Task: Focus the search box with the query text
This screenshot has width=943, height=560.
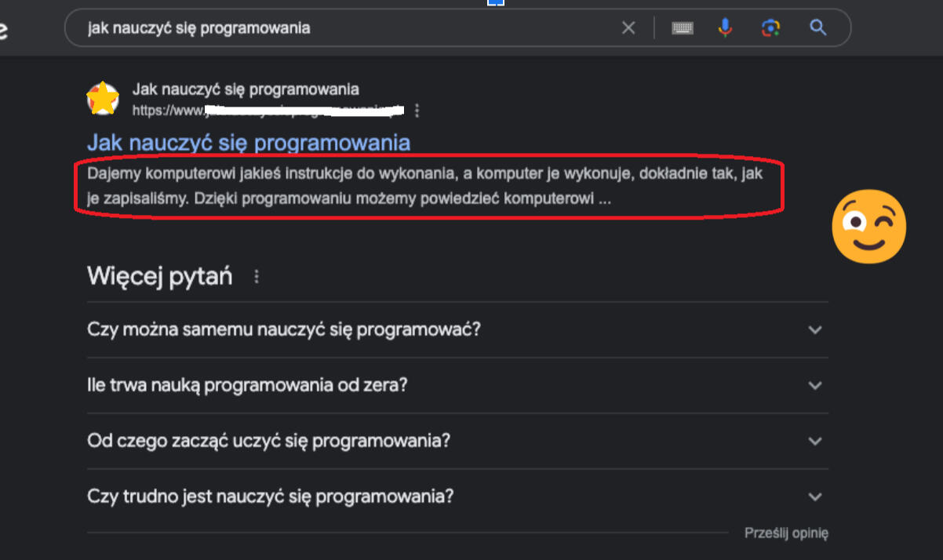Action: click(x=345, y=28)
